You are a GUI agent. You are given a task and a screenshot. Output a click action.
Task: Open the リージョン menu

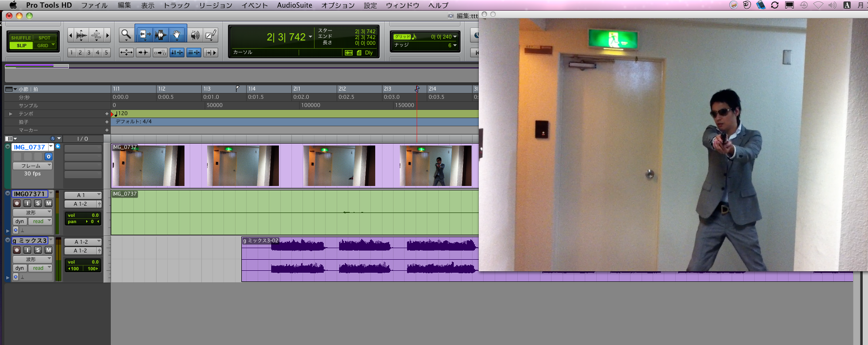pos(215,5)
